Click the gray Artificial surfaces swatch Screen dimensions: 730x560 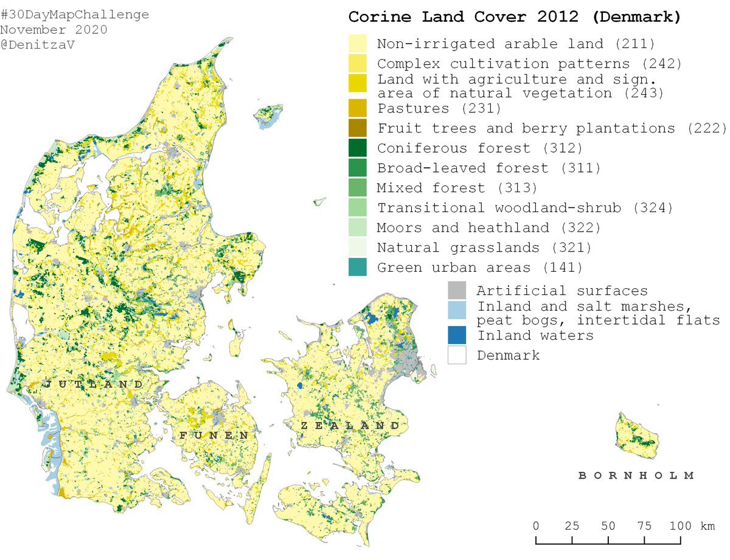click(x=457, y=291)
